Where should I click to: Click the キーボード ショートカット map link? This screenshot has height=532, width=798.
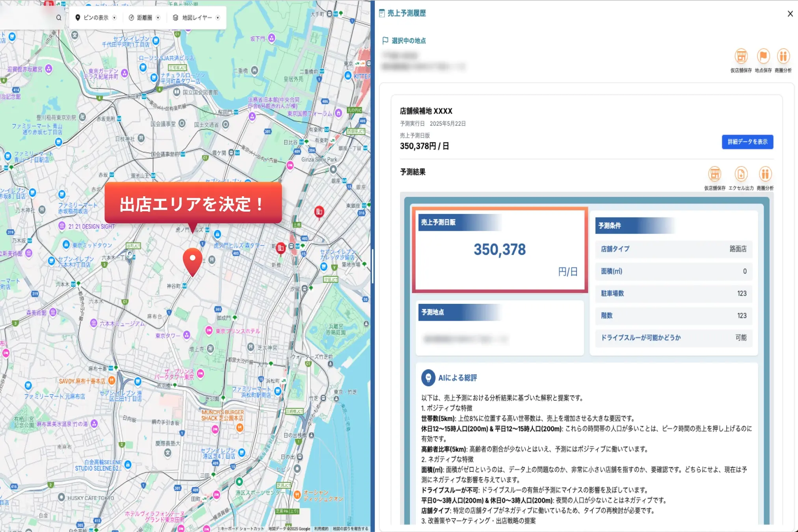[x=242, y=529]
